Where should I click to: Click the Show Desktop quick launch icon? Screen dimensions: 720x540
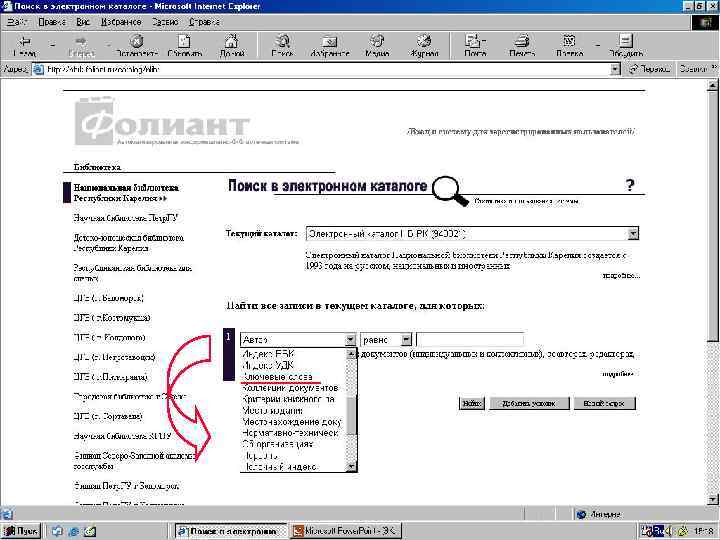[57, 531]
